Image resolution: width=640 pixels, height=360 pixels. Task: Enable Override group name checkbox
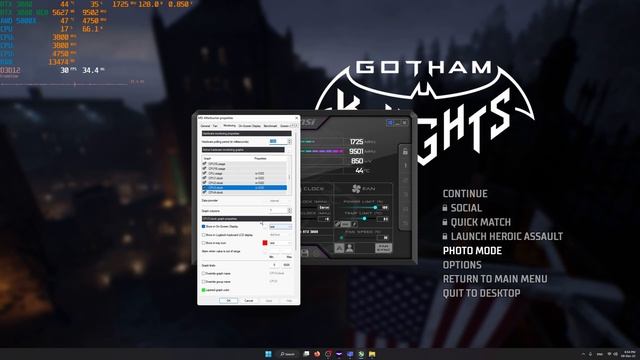(x=203, y=282)
